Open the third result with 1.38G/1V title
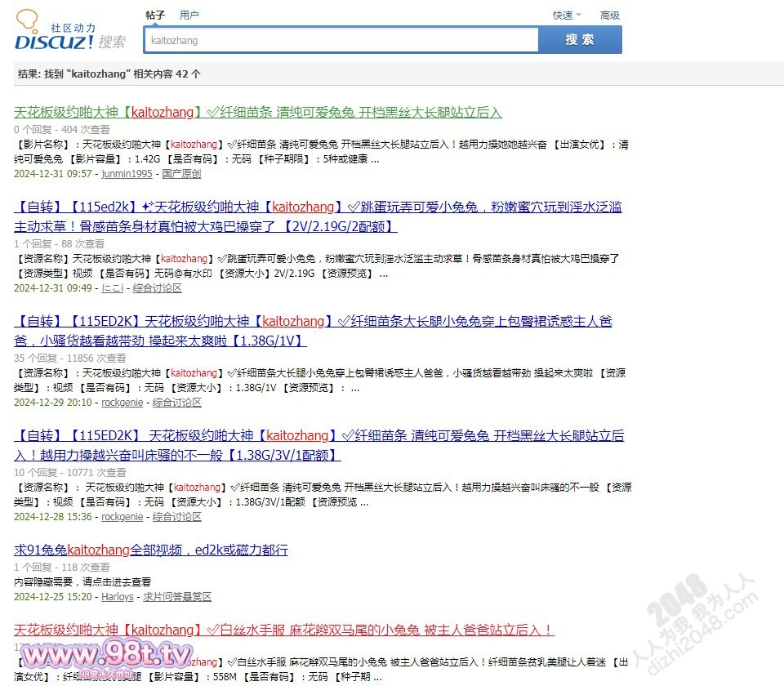Viewport: 784px width, 686px height. click(313, 330)
